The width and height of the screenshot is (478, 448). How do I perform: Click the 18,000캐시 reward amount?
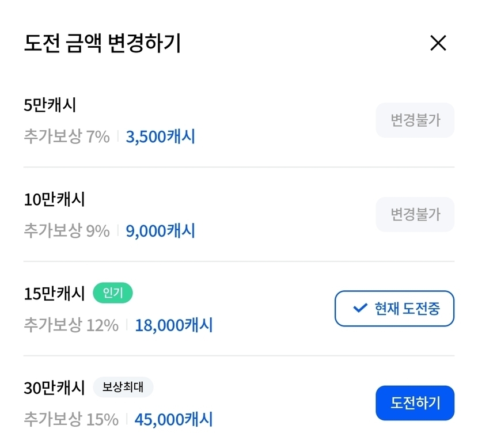[x=174, y=325]
